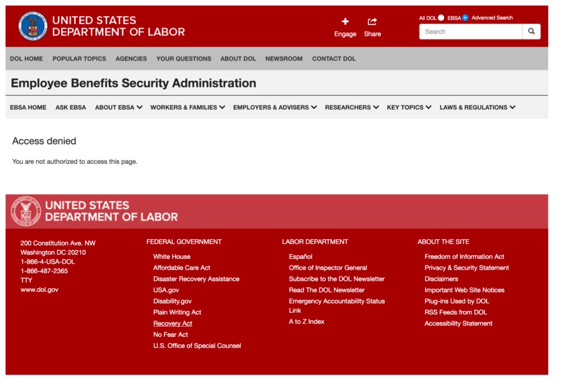The image size is (563, 392).
Task: Open the Plain Writing Act link
Action: (177, 312)
